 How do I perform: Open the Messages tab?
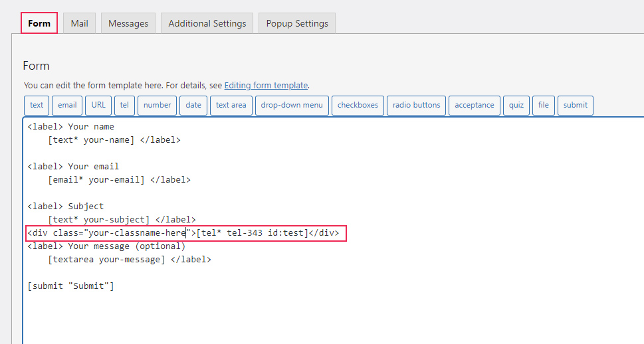tap(128, 23)
